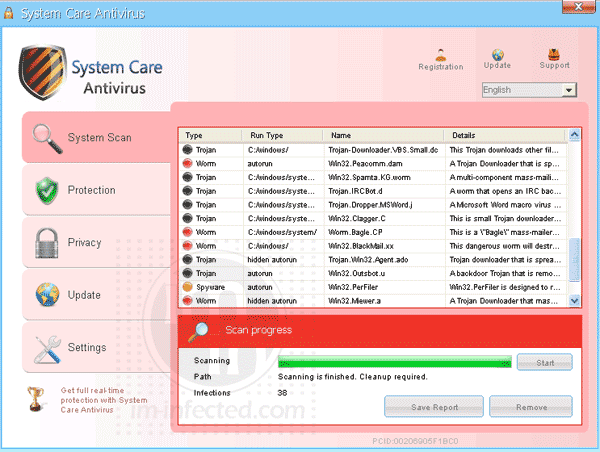Click 'This dangerous worm will destr...' details
Image resolution: width=600 pixels, height=452 pixels.
pyautogui.click(x=505, y=246)
